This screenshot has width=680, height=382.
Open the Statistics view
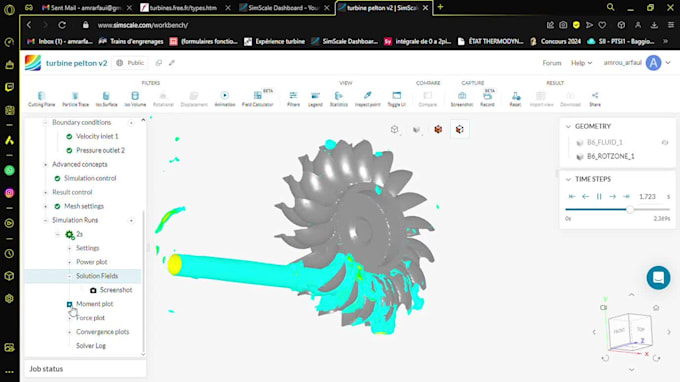(x=339, y=99)
